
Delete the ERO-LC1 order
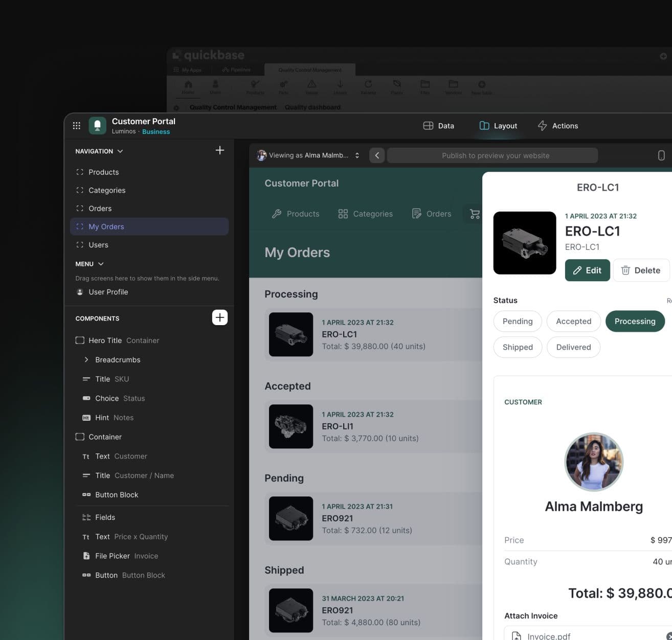[x=641, y=270]
